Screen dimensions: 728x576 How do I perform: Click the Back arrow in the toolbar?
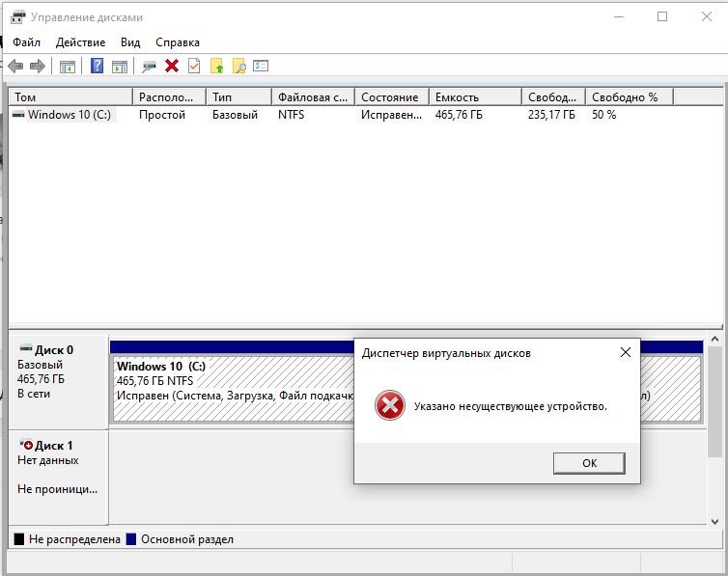pos(15,67)
